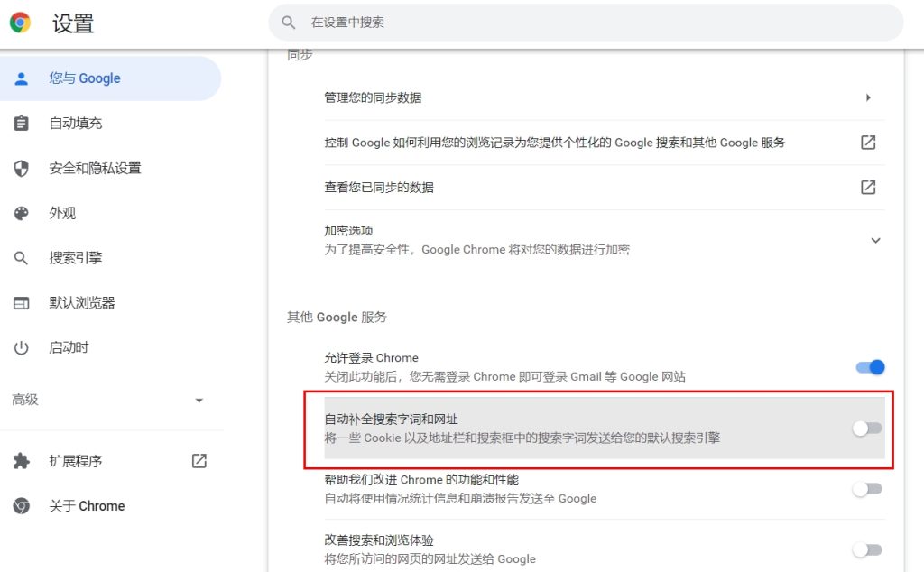
Task: Click description 为了提高安全性，Google Chrome 将对您的数据进行加密
Action: 476,249
